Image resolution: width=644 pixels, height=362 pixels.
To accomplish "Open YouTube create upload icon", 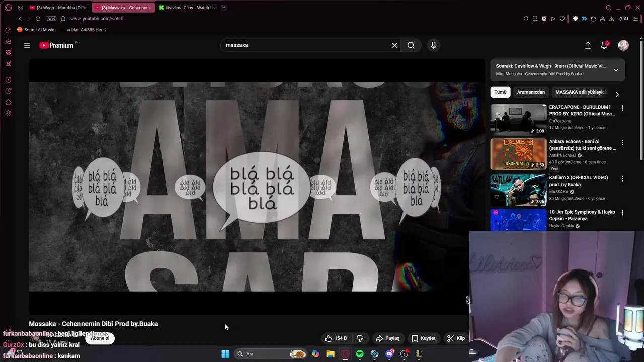I will click(x=588, y=45).
